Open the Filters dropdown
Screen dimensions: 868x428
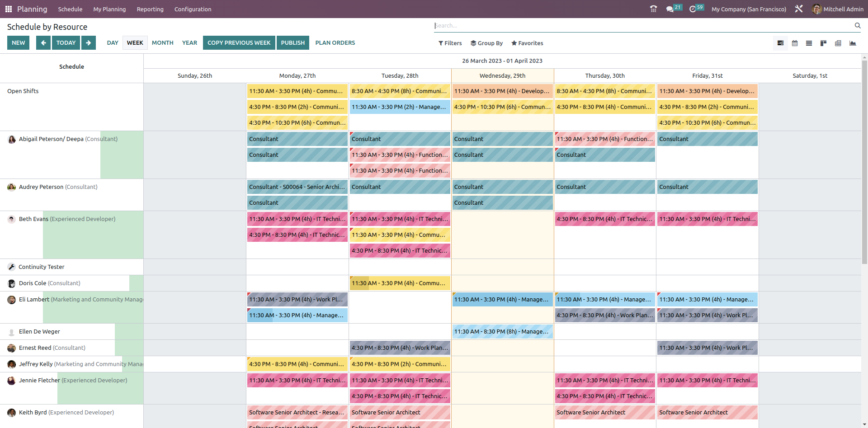coord(450,43)
